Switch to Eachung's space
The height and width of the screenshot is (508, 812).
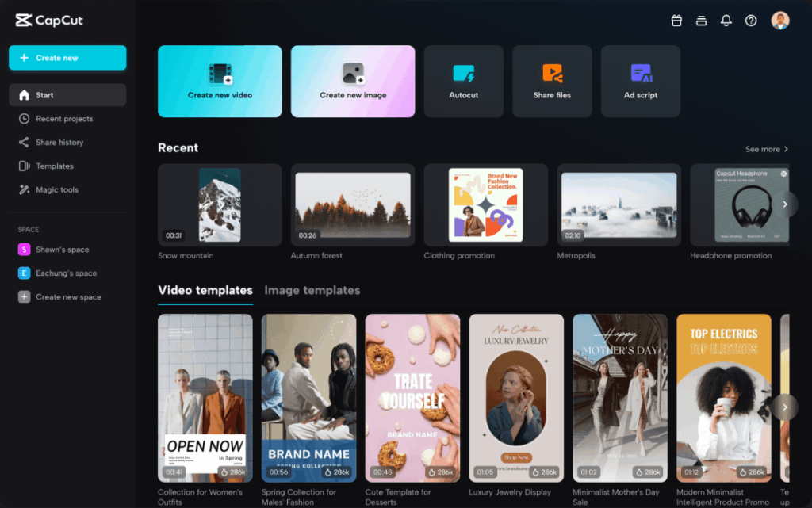click(x=67, y=273)
